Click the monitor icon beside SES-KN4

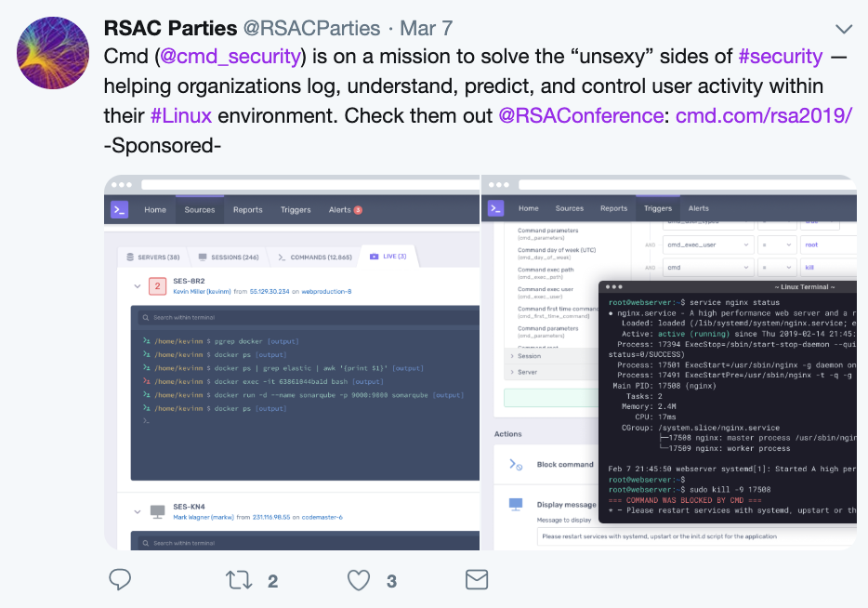158,511
